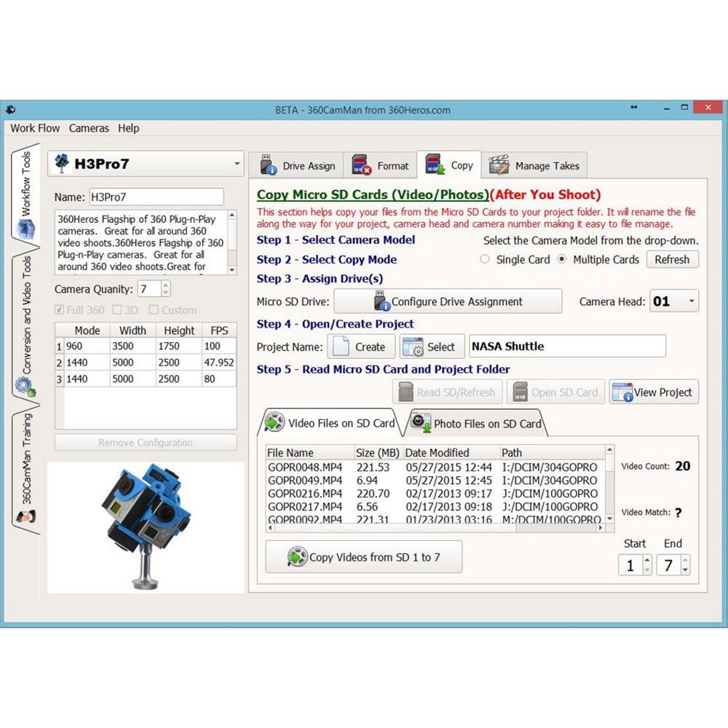Click the Configure Drive Assignment USB icon
This screenshot has width=728, height=728.
click(381, 301)
